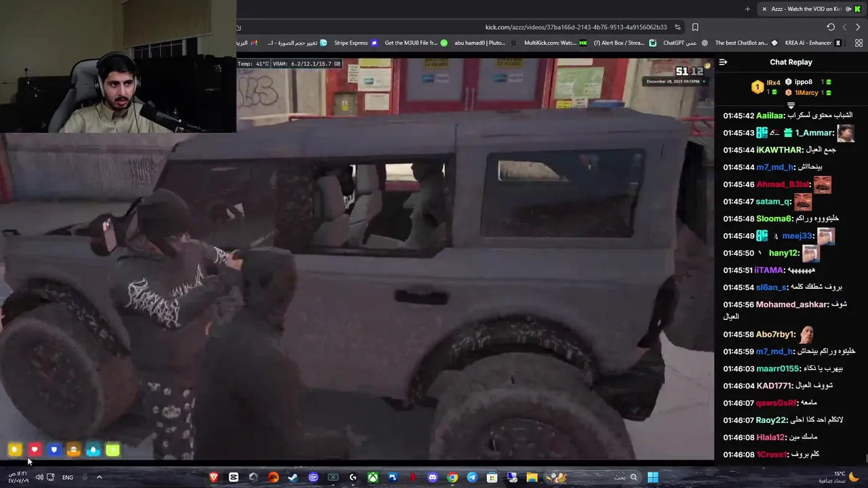Click username Mohamed_ashkar in chat
Viewport: 868px width, 488px height.
(x=792, y=304)
